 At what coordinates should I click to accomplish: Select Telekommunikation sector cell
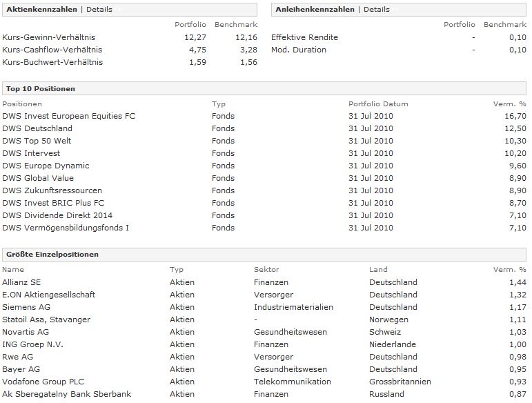(x=293, y=382)
